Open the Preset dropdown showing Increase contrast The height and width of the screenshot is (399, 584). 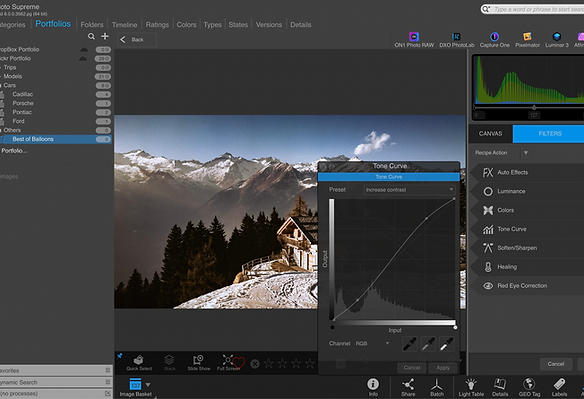(x=409, y=190)
